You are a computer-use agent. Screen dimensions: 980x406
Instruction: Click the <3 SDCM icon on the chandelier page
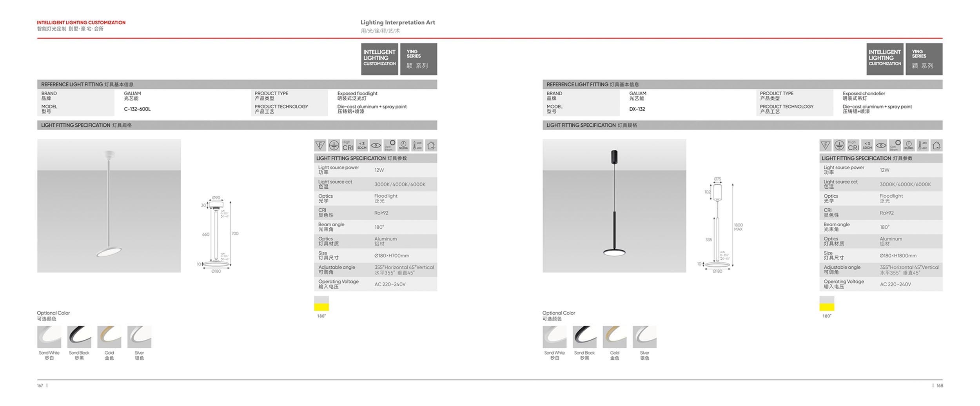click(867, 145)
